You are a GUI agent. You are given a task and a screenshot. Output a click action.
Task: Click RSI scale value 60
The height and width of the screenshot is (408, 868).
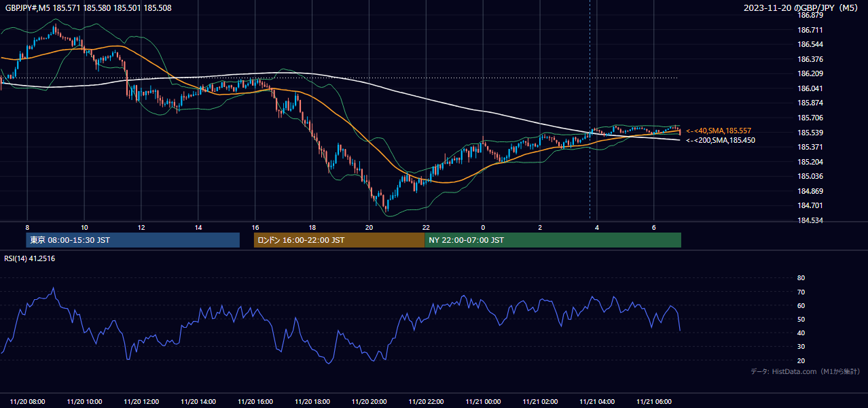pyautogui.click(x=801, y=305)
